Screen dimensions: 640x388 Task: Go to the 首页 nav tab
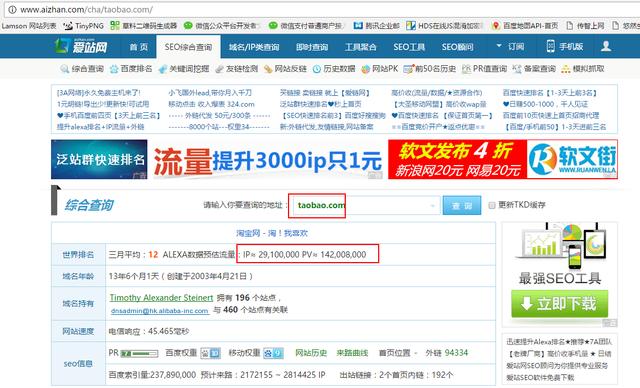[138, 47]
